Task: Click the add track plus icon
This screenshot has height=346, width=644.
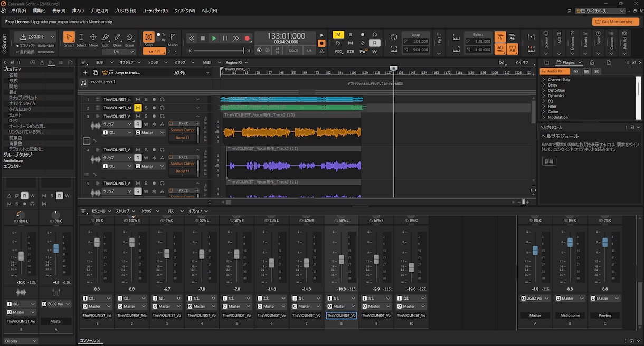Action: pos(86,73)
